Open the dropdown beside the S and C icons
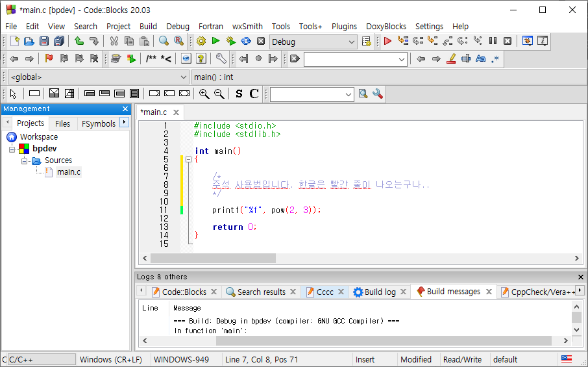 tap(312, 95)
